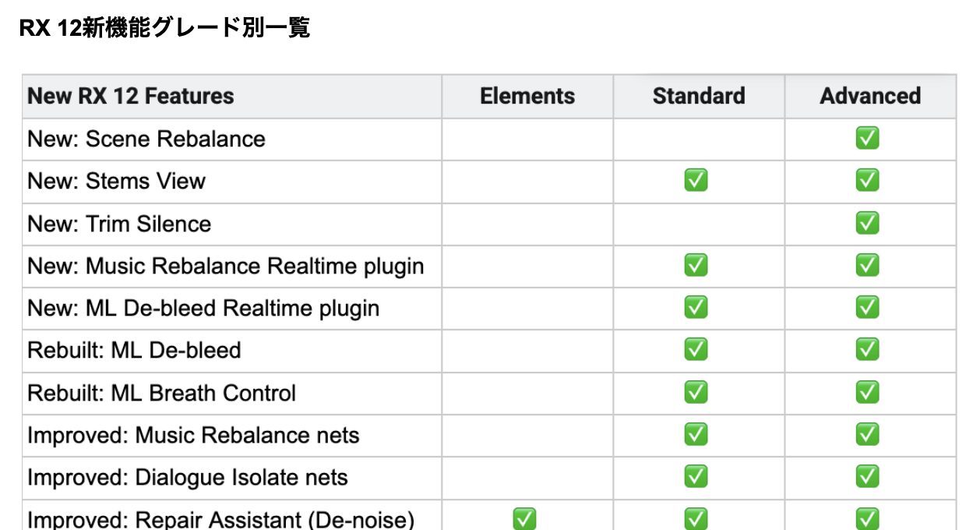Screen dimensions: 980x530
Task: Click Advanced checkmark for ML De-bleed Realtime plugin
Action: coord(867,308)
